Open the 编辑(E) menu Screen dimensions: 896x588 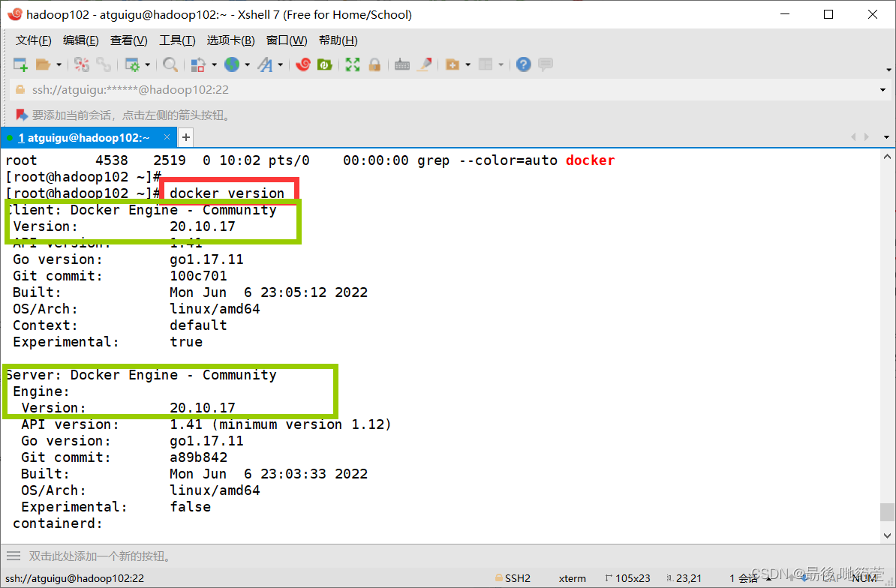tap(80, 40)
